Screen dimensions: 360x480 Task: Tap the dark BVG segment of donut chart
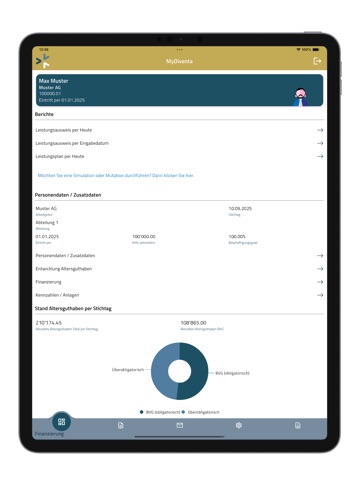tap(198, 373)
